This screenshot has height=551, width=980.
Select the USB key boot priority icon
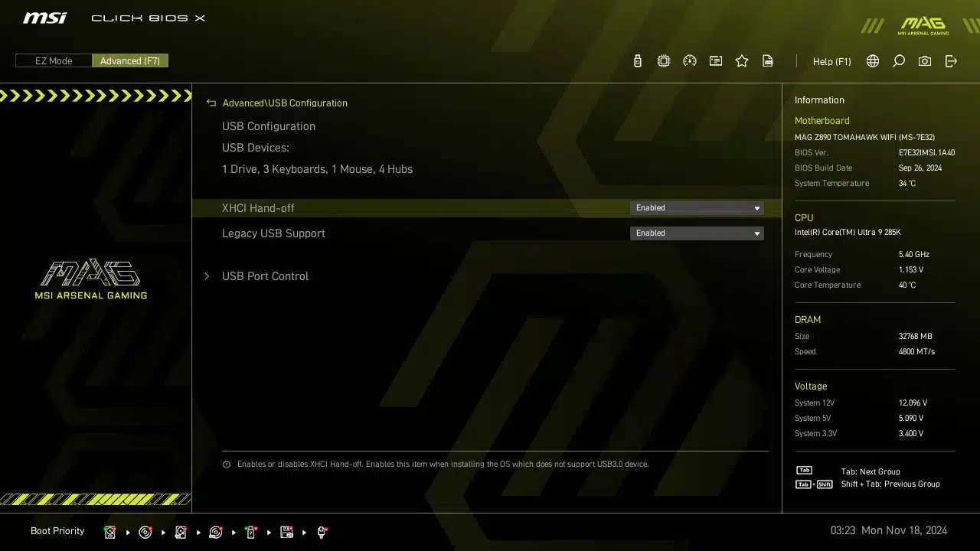tap(251, 532)
